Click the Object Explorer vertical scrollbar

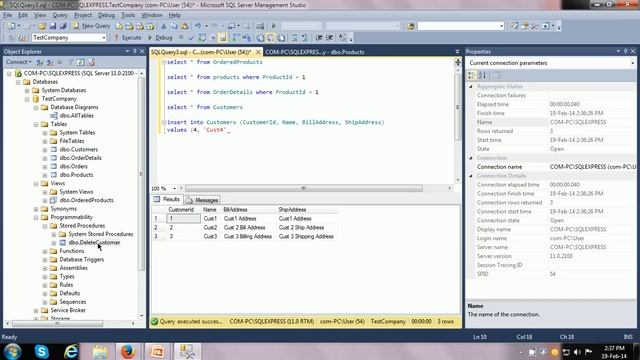point(141,173)
